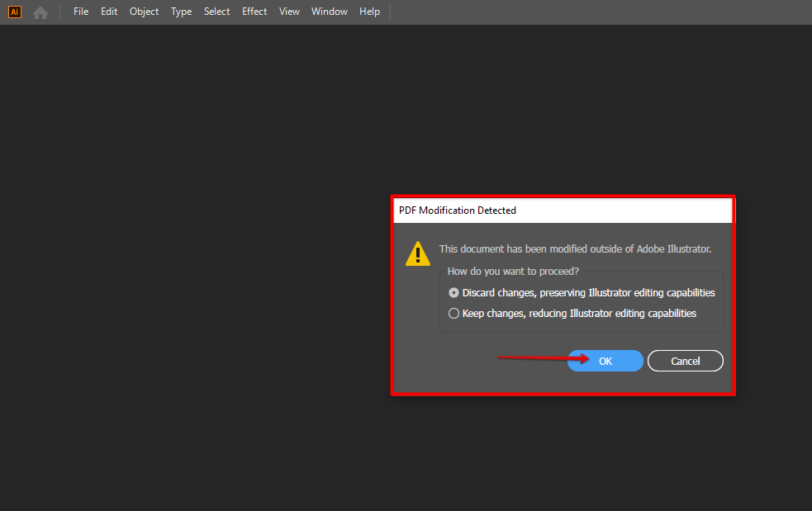Open the Window menu
The height and width of the screenshot is (511, 812).
pyautogui.click(x=330, y=12)
